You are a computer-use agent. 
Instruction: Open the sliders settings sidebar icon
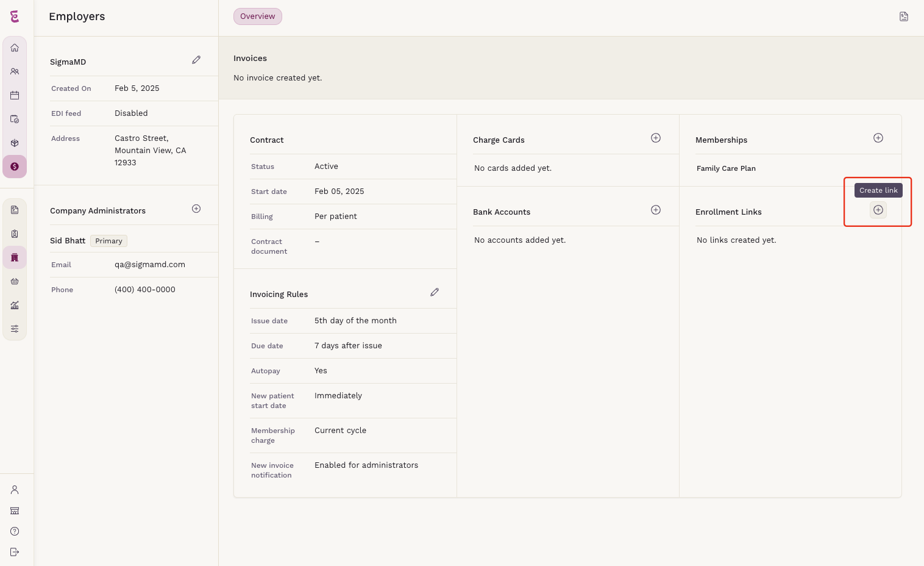(x=15, y=329)
